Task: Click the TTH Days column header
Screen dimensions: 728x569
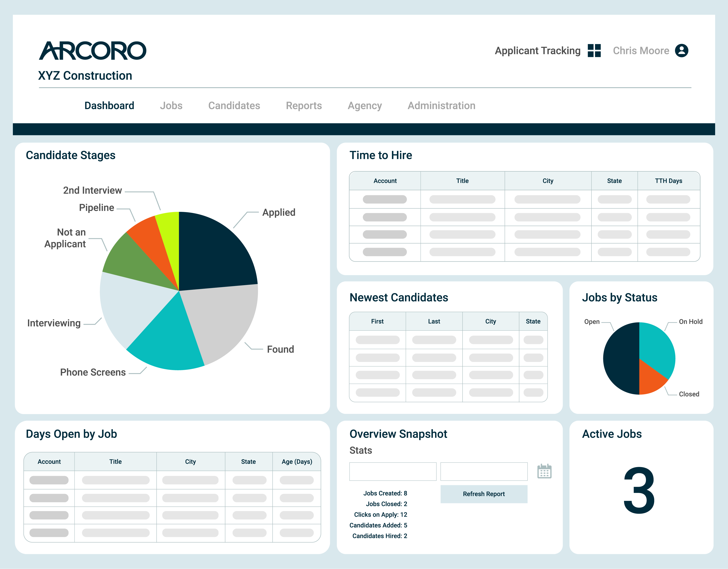Action: (668, 181)
